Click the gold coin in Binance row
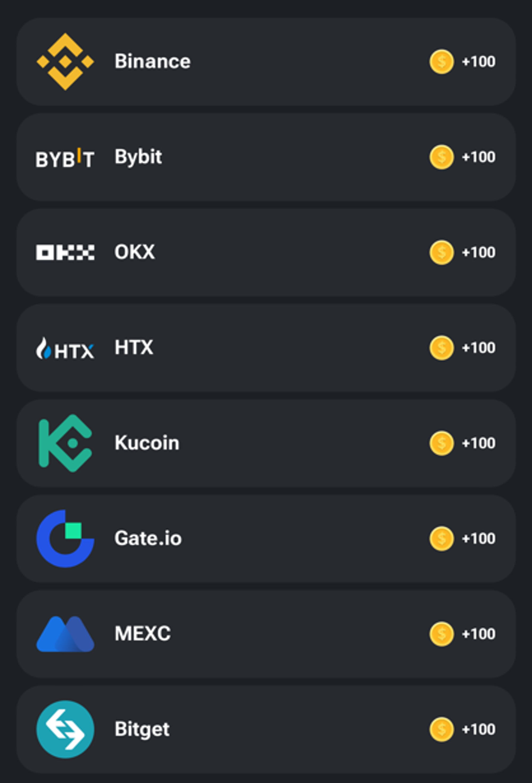This screenshot has width=532, height=783. coord(441,62)
